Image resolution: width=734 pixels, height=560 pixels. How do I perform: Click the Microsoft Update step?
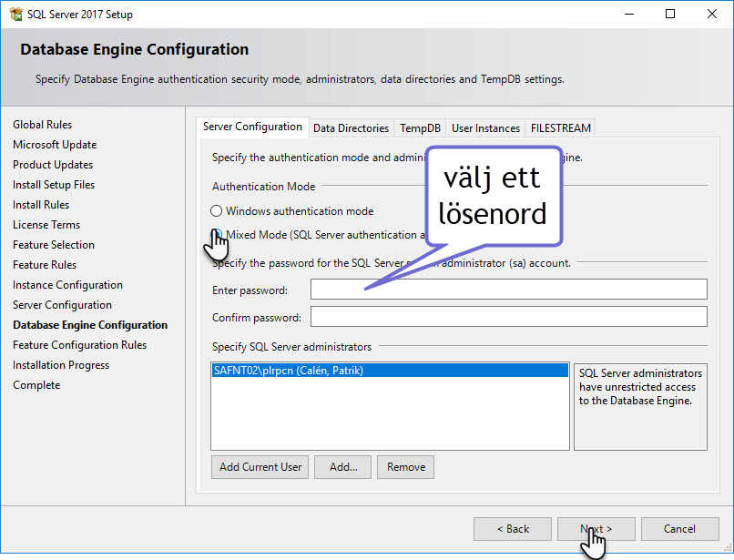pyautogui.click(x=55, y=145)
